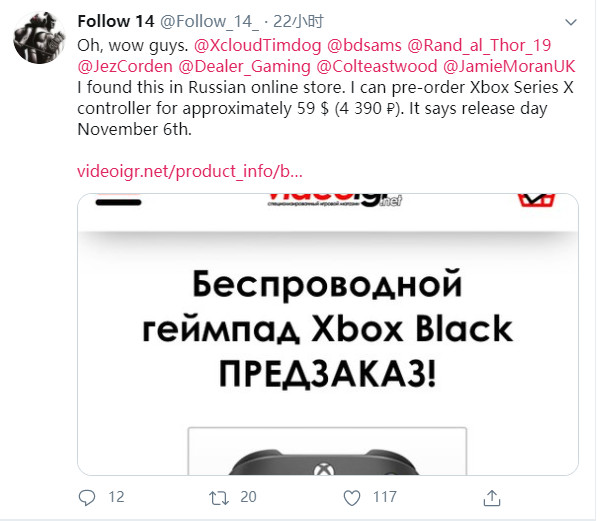
Task: Open @XcloudTimdog mention
Action: pyautogui.click(x=257, y=45)
